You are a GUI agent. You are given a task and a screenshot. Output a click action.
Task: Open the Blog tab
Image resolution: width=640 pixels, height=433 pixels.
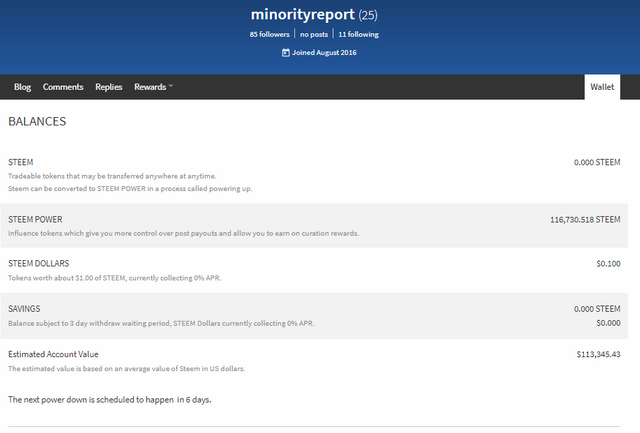point(22,87)
